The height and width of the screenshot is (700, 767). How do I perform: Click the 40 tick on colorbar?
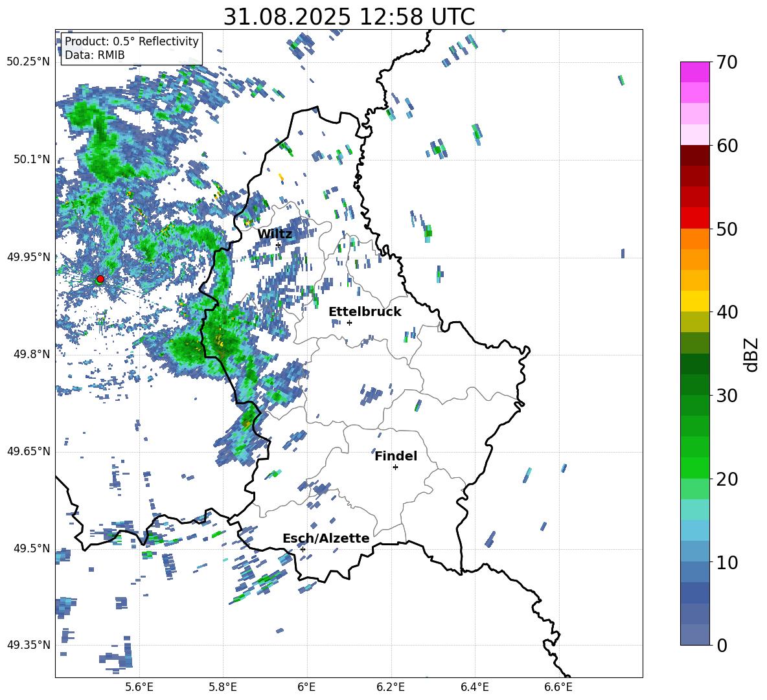pyautogui.click(x=727, y=312)
